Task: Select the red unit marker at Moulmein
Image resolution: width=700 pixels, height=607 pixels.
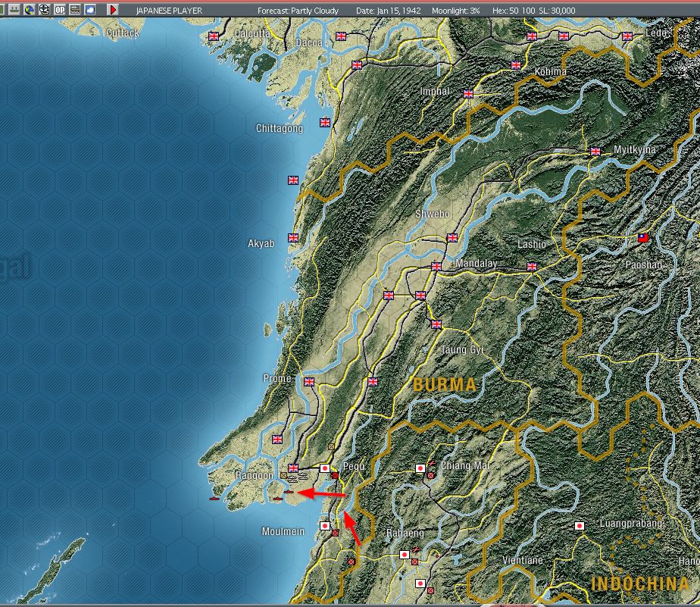Action: coord(336,533)
